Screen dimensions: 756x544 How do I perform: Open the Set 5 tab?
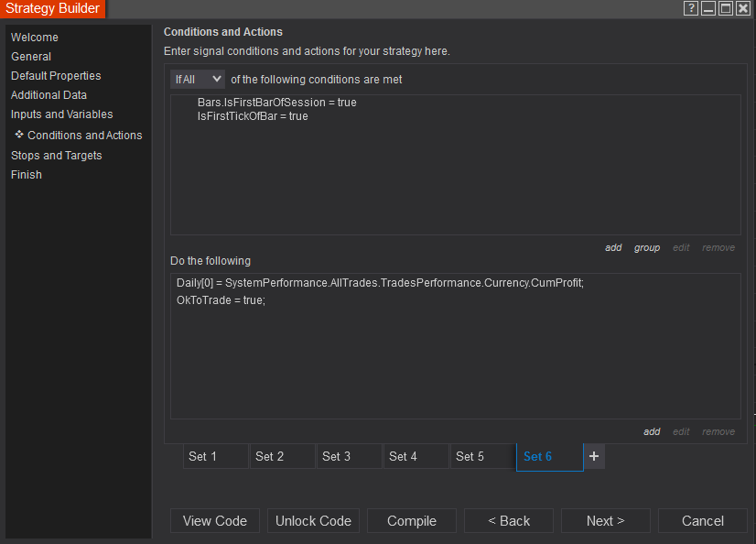click(482, 456)
